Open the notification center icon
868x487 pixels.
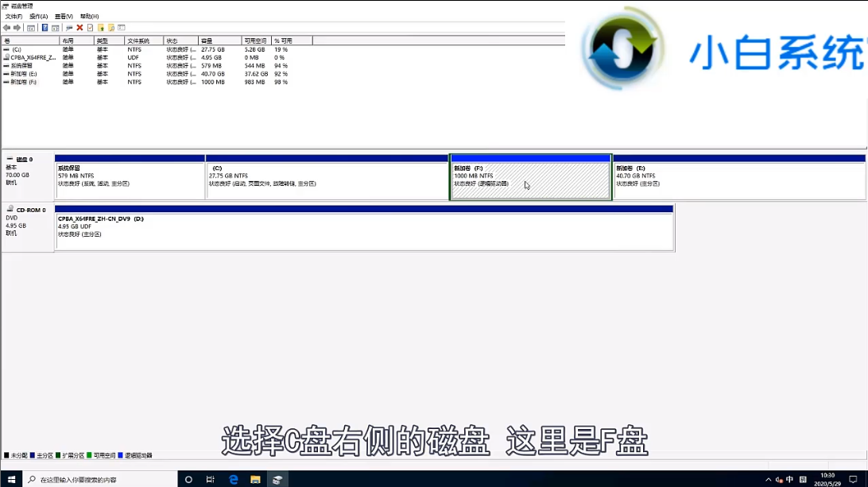point(854,479)
